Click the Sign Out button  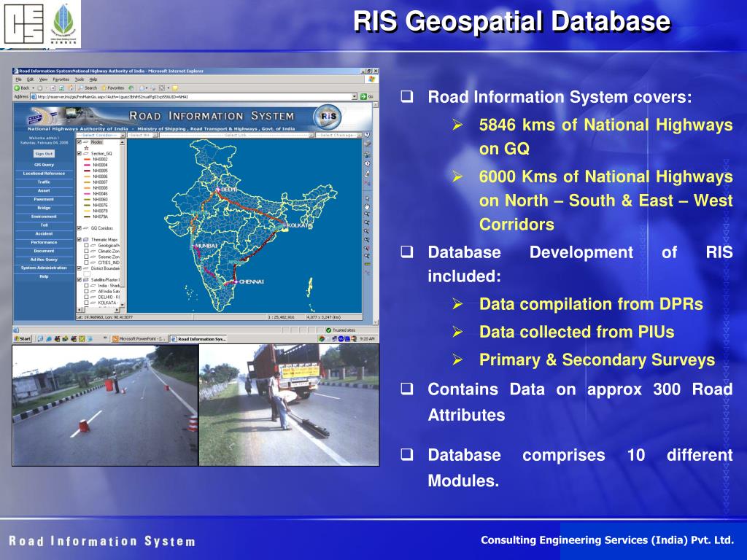point(44,154)
